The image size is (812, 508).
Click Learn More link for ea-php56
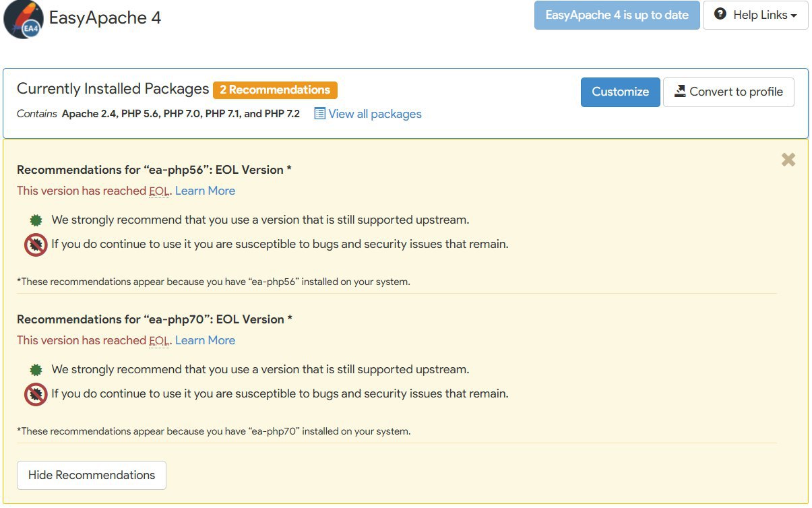click(205, 191)
